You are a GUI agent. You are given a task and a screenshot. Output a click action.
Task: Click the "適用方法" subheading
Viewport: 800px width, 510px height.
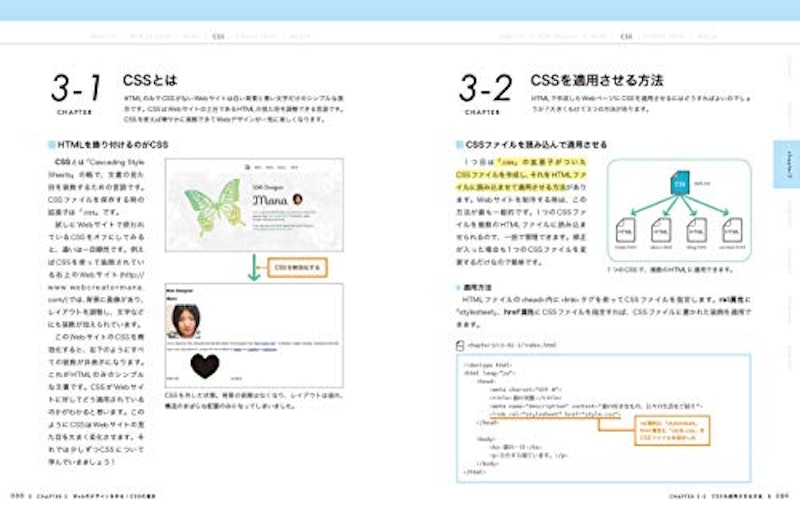click(x=477, y=288)
